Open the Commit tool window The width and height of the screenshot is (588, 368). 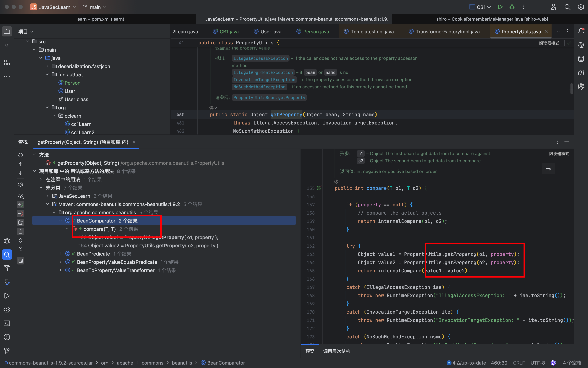click(7, 45)
